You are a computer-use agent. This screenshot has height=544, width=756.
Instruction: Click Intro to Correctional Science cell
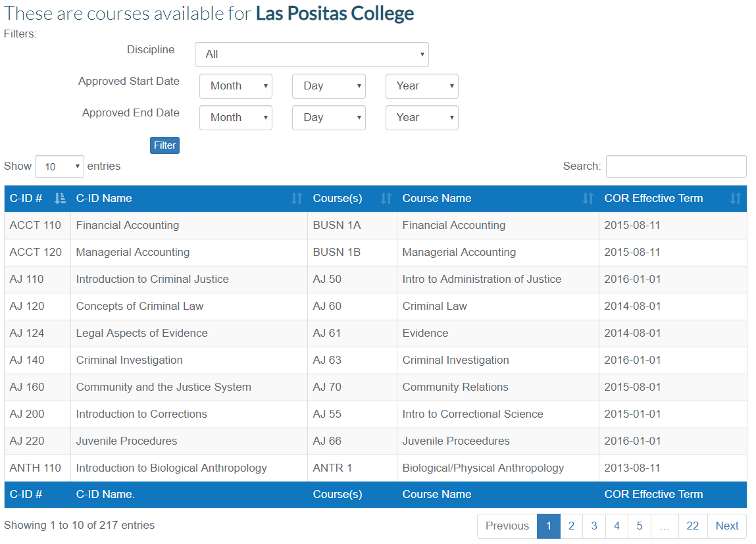coord(498,414)
